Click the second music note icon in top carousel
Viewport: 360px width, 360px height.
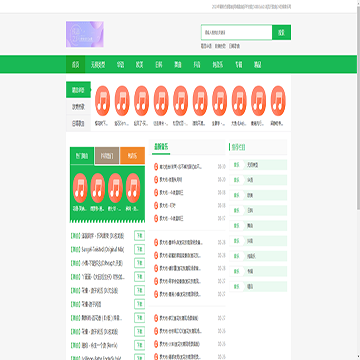[x=122, y=101]
